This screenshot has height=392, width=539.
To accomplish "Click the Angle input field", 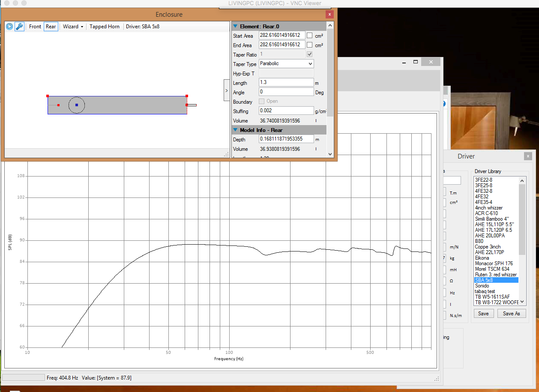I will point(286,92).
